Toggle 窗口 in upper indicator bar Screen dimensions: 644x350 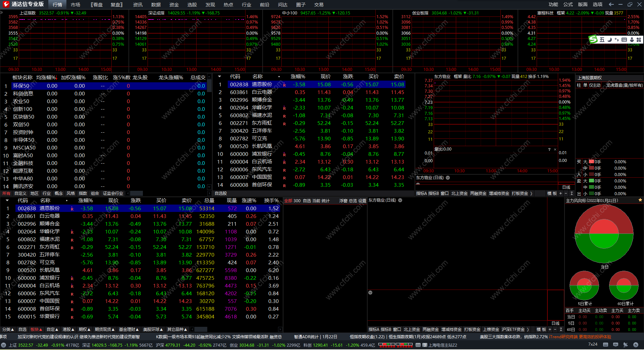click(x=445, y=193)
